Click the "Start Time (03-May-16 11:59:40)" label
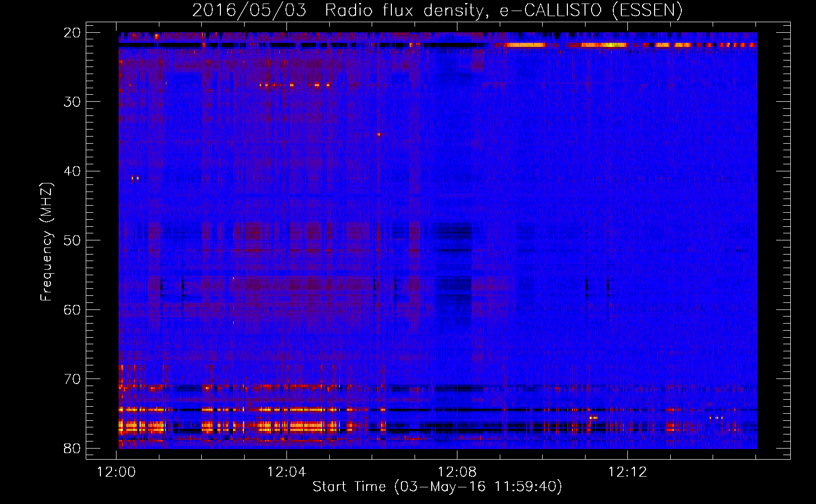The width and height of the screenshot is (816, 504). point(437,487)
